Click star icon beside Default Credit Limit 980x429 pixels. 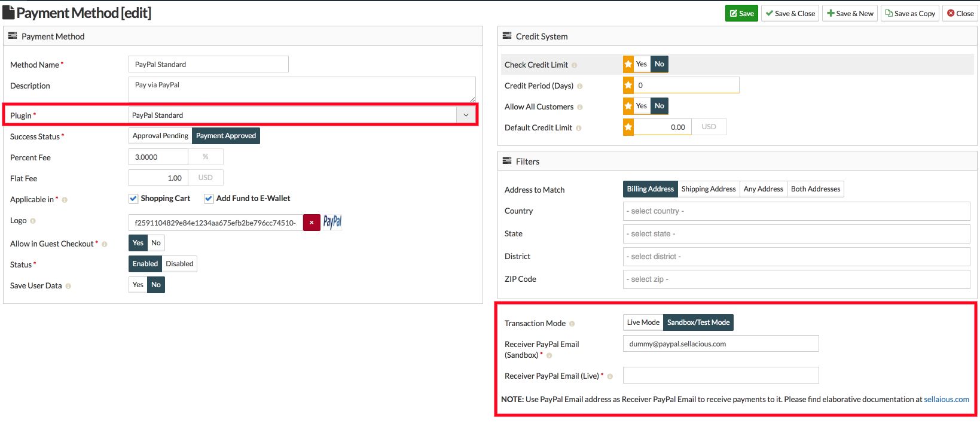pos(628,127)
